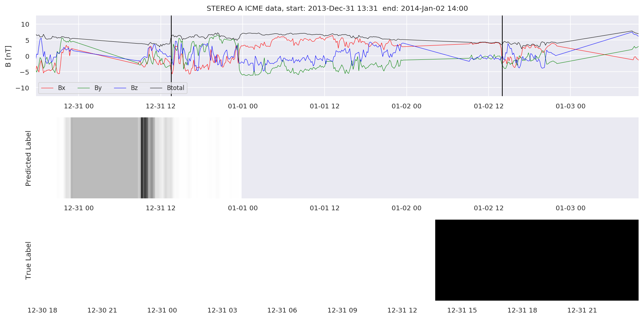644x319 pixels.
Task: Select the 'Bz' legend label text
Action: coord(134,88)
